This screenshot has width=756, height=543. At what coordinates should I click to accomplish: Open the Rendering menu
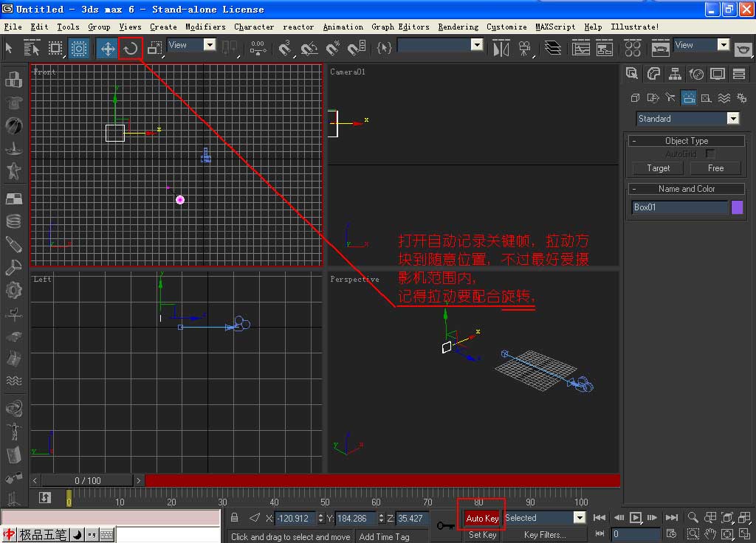(458, 27)
